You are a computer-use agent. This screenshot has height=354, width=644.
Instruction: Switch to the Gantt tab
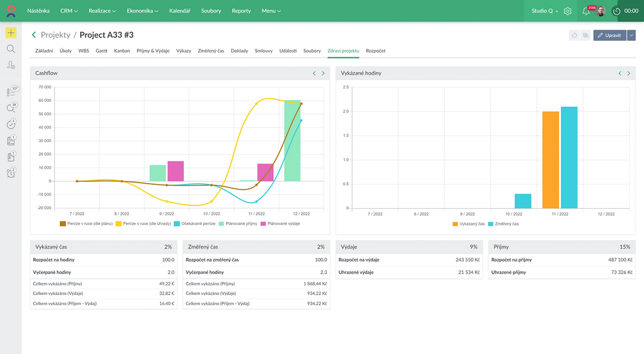(101, 51)
